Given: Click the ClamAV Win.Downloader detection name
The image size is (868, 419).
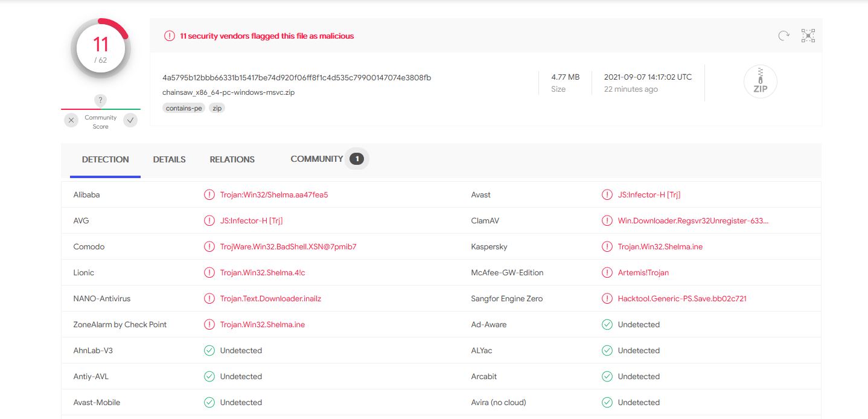Looking at the screenshot, I should [693, 221].
